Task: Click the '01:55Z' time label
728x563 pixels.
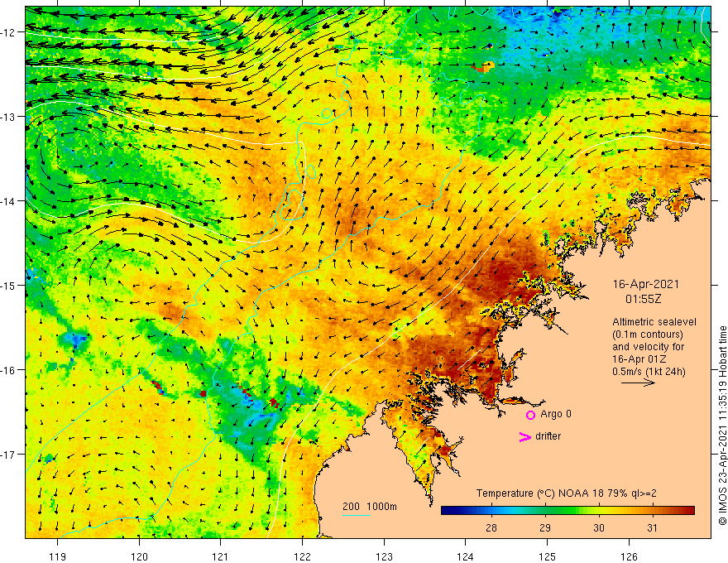Action: coord(643,299)
